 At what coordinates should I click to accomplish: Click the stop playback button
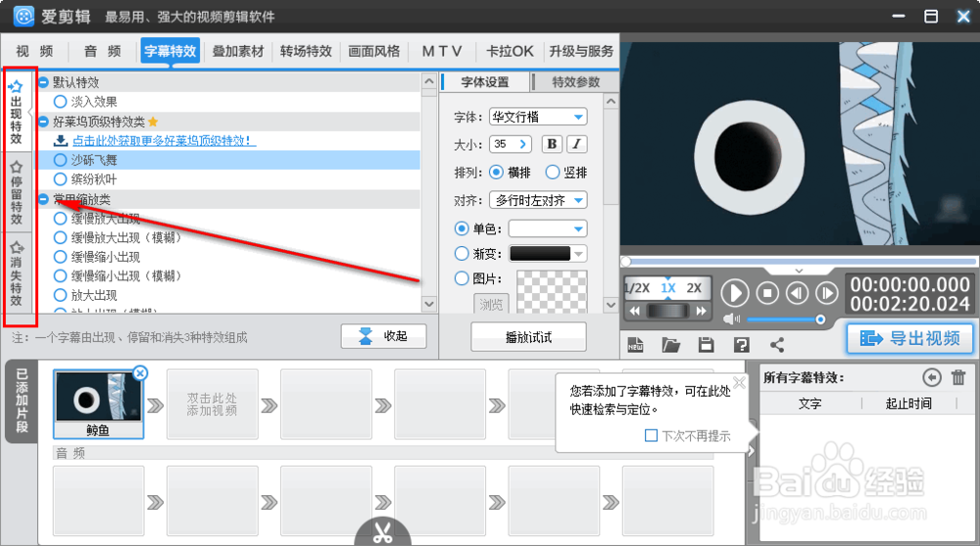click(767, 293)
